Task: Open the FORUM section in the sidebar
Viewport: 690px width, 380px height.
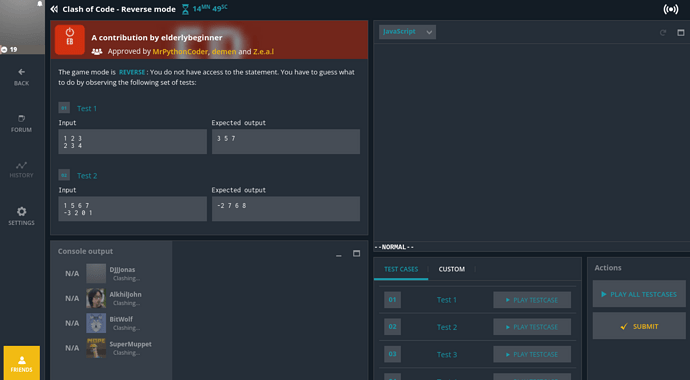Action: (x=21, y=124)
